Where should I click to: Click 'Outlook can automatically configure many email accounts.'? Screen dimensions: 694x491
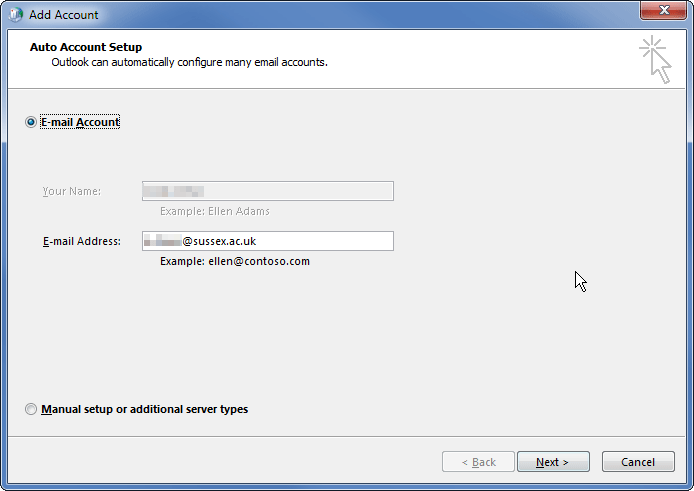189,62
